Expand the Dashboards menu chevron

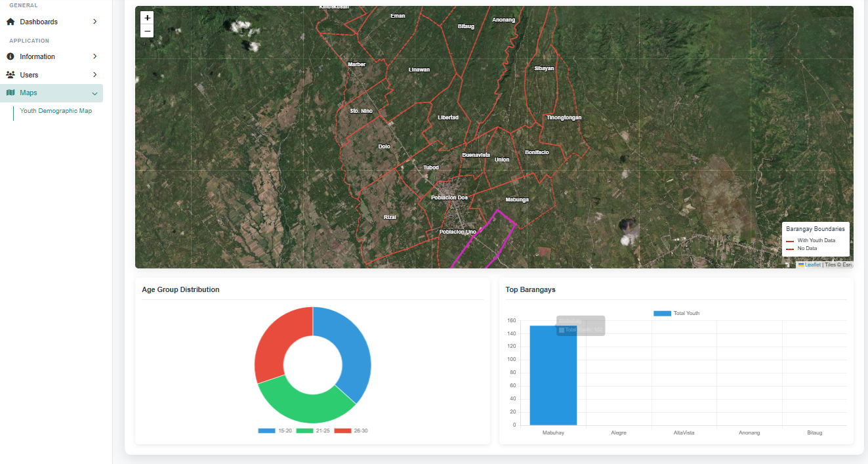click(x=94, y=22)
